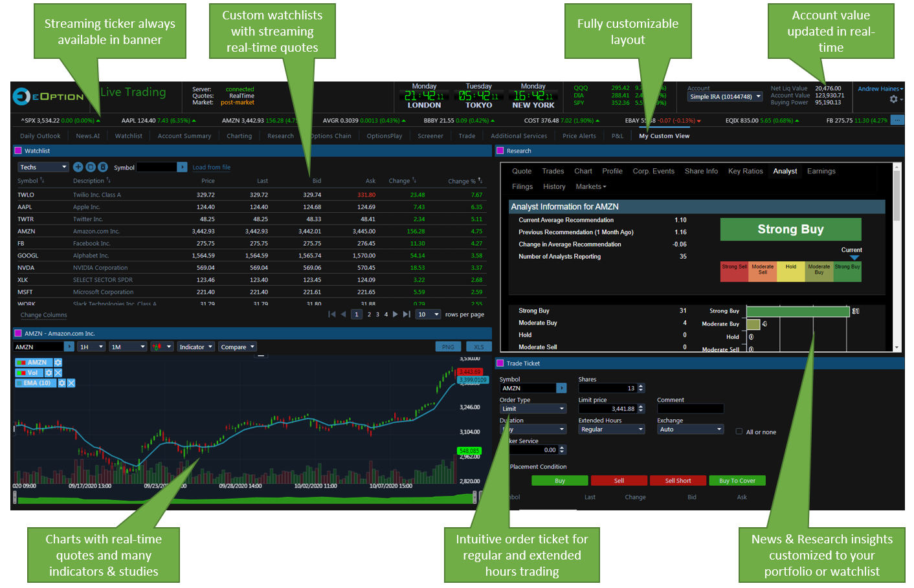Screen dimensions: 914x588
Task: Load chart symbol with AMZN arrow button
Action: tap(69, 347)
